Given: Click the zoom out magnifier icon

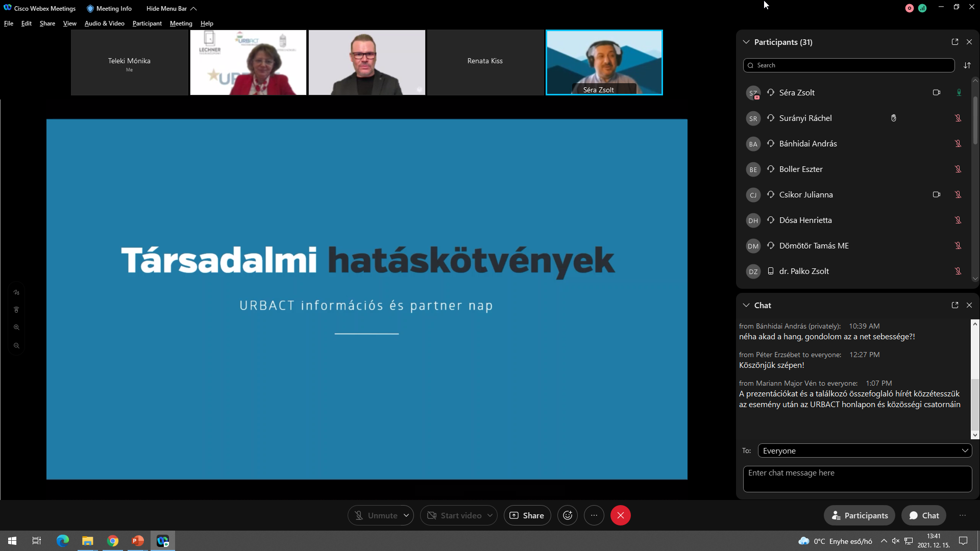Looking at the screenshot, I should tap(16, 346).
